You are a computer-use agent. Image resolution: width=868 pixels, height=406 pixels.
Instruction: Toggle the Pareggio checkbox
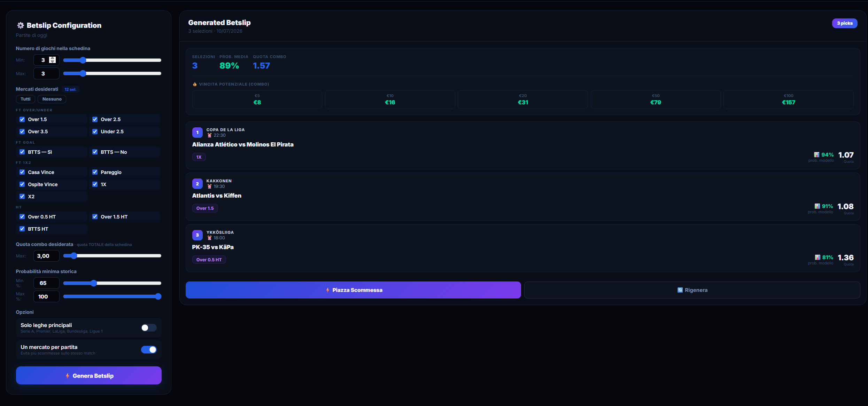pyautogui.click(x=95, y=172)
